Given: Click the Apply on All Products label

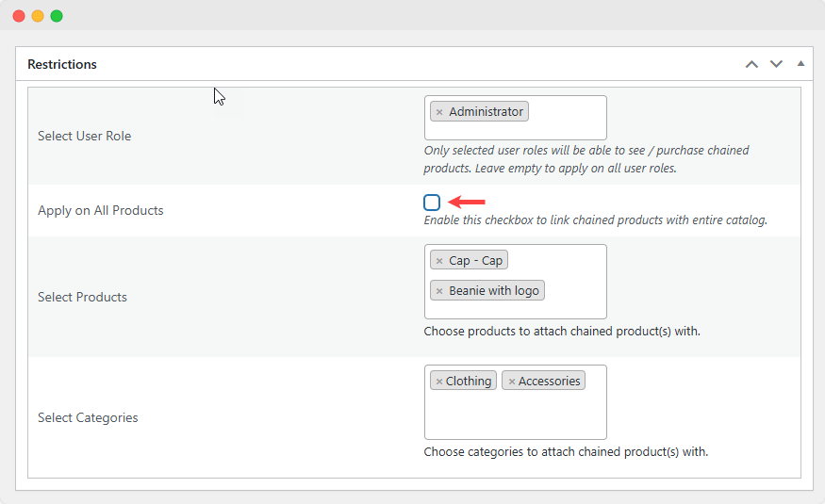Looking at the screenshot, I should click(x=101, y=210).
